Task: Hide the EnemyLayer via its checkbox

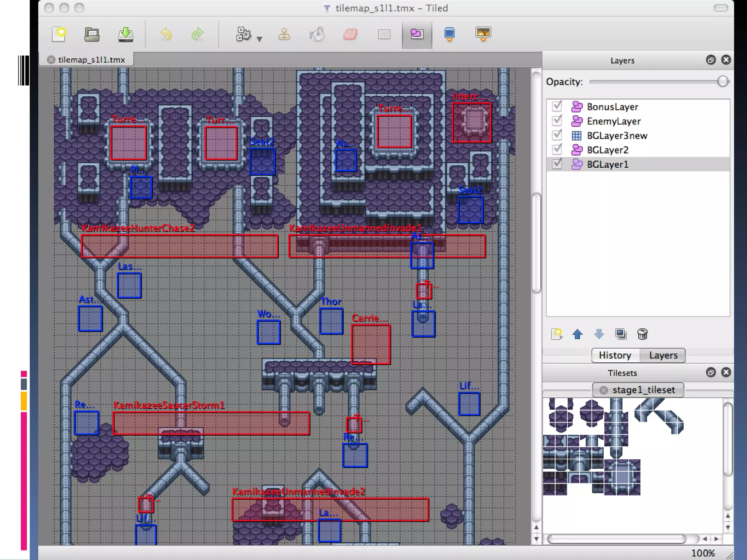Action: [557, 121]
